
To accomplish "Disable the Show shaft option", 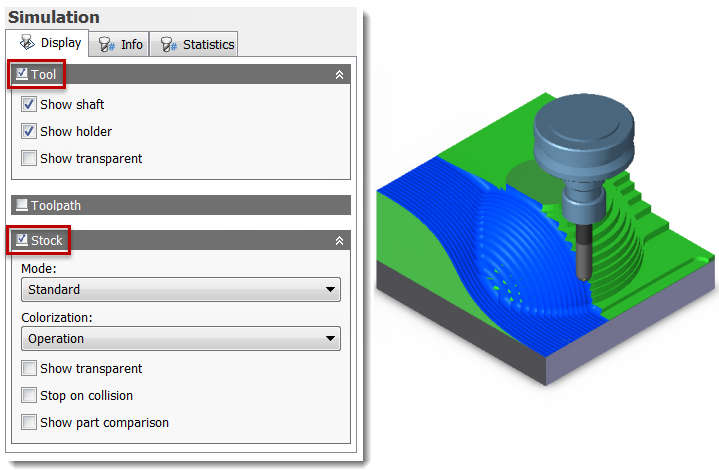I will click(x=28, y=105).
